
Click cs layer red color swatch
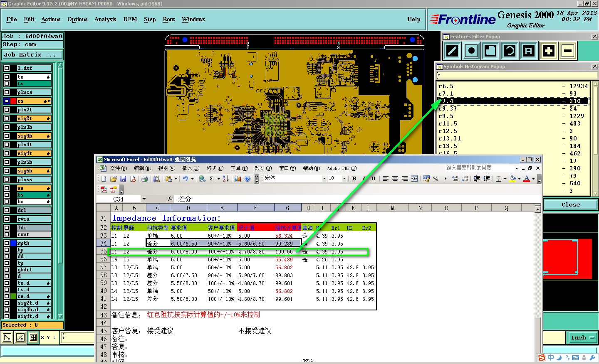pos(13,101)
